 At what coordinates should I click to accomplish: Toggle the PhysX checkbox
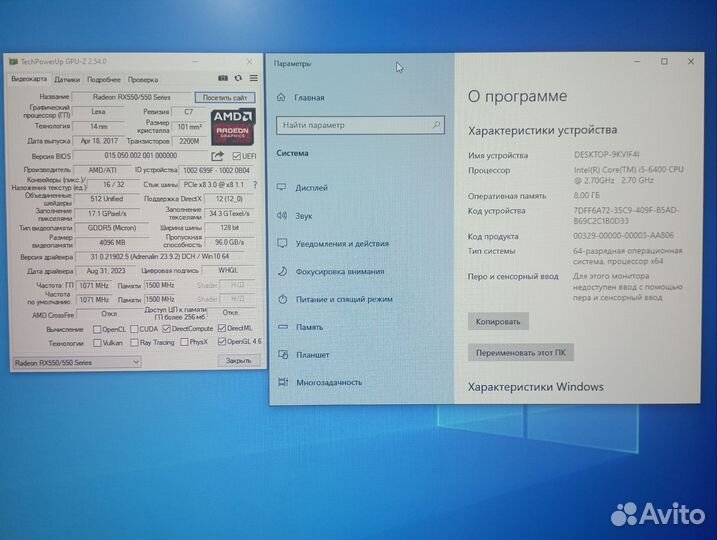pos(184,342)
